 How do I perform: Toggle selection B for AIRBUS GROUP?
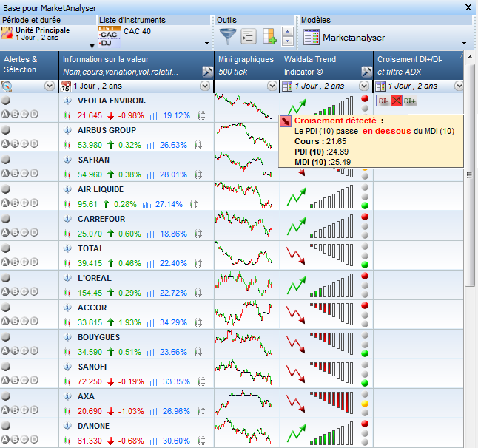(x=15, y=143)
